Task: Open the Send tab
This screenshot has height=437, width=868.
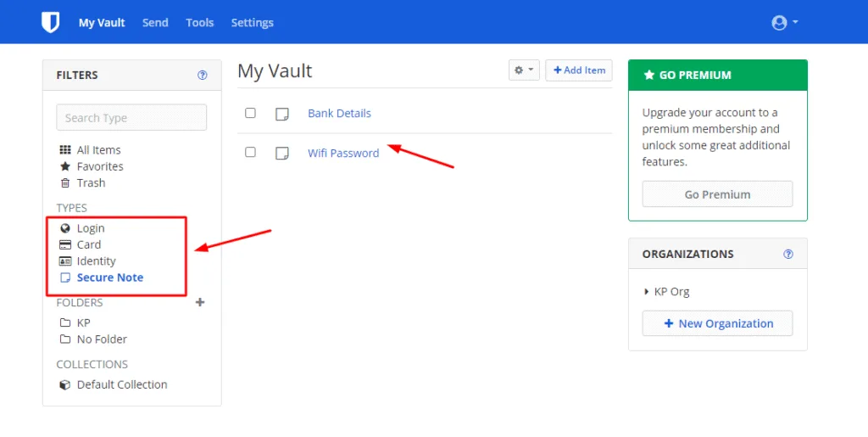Action: click(155, 23)
